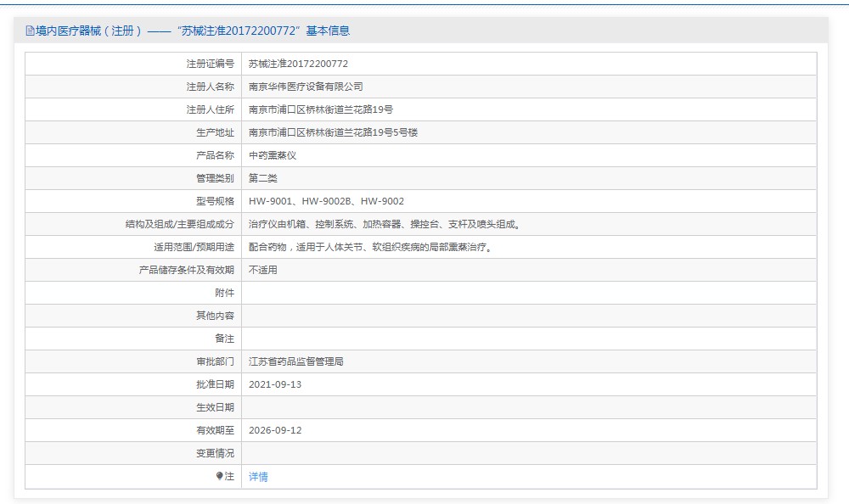The height and width of the screenshot is (504, 849).
Task: Click management category value 第二类
Action: pyautogui.click(x=263, y=178)
